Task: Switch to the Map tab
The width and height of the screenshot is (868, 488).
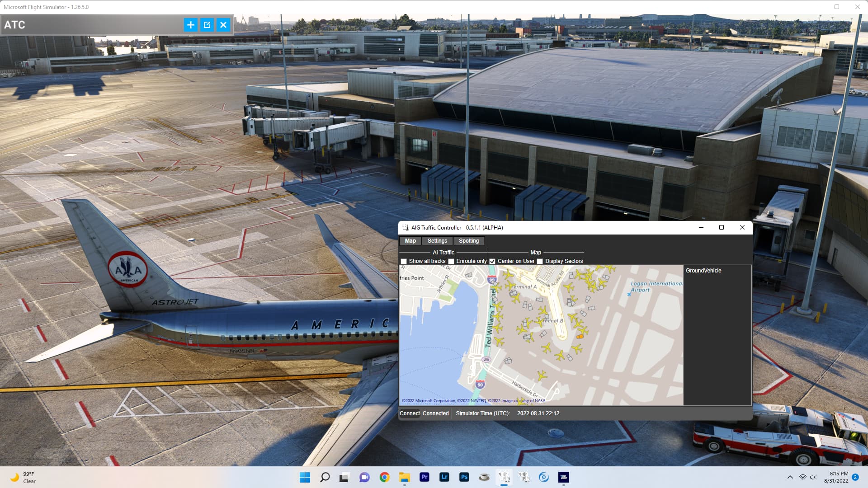Action: click(x=410, y=241)
